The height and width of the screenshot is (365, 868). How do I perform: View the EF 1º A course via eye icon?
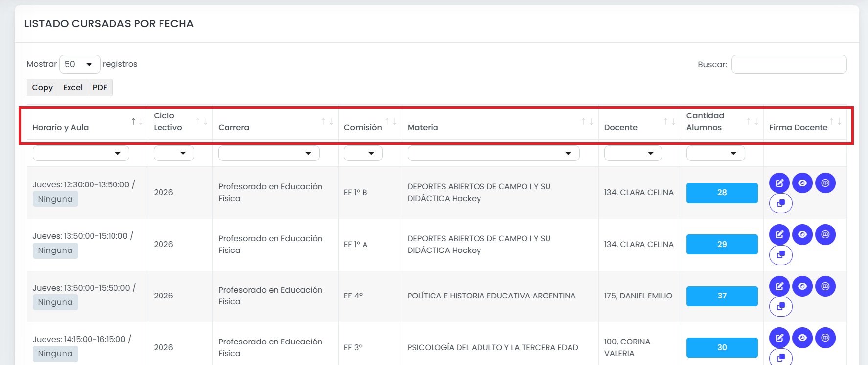802,234
